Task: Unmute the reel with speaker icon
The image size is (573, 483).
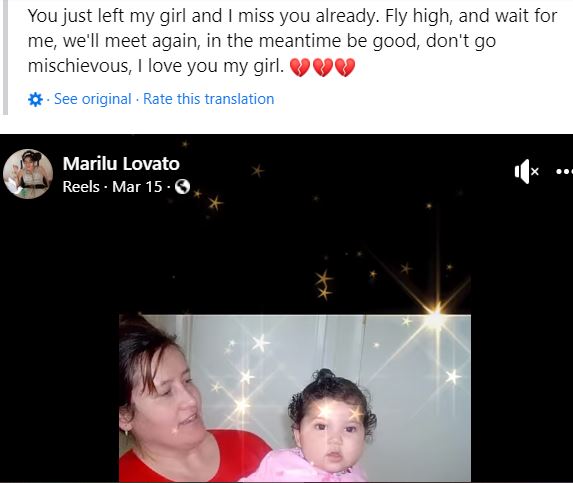Action: click(x=526, y=171)
